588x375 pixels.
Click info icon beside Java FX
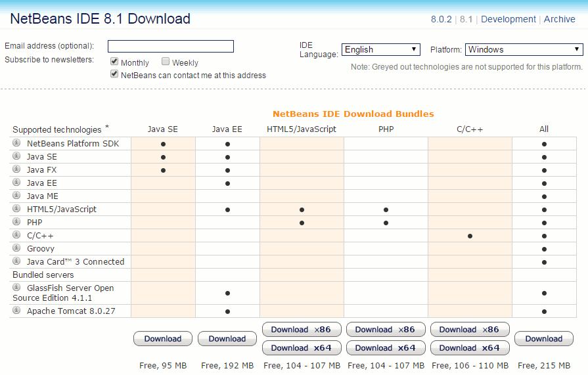[x=16, y=169]
